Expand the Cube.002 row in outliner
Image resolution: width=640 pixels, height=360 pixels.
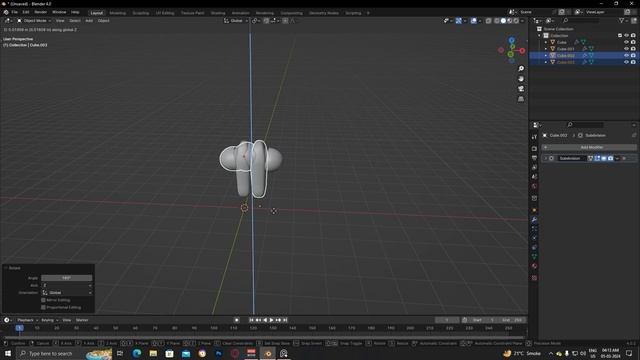tap(546, 56)
